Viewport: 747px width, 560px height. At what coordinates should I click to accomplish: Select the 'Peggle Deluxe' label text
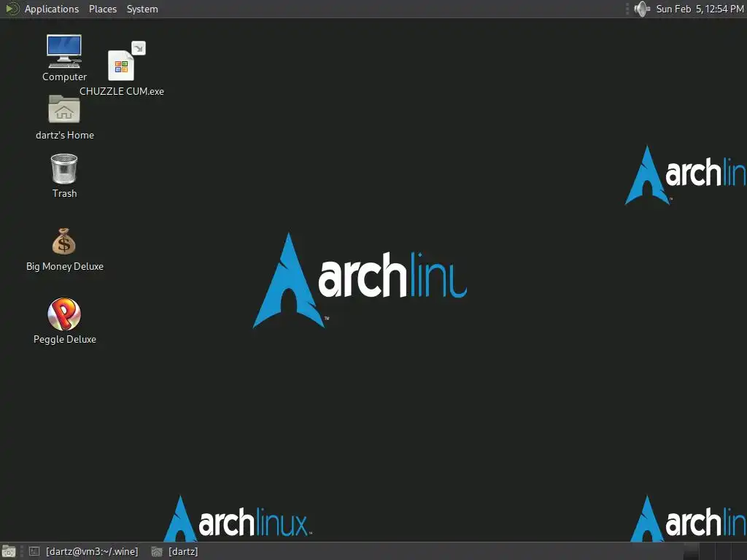[65, 340]
